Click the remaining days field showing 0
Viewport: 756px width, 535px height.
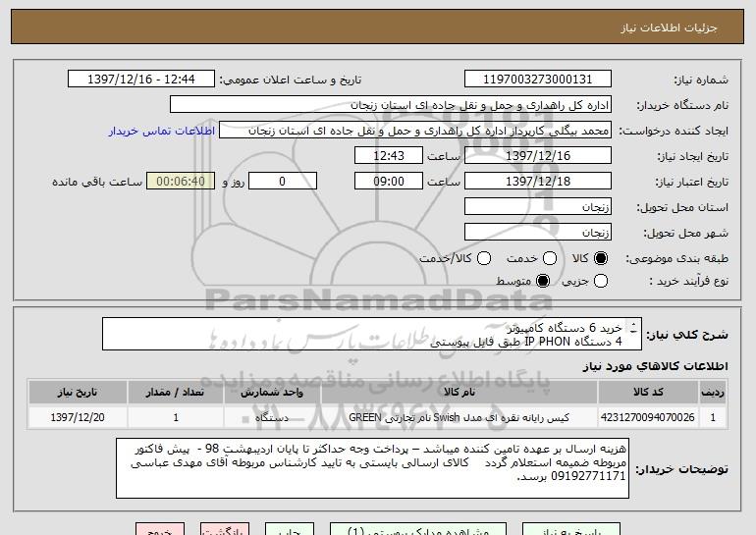[283, 182]
